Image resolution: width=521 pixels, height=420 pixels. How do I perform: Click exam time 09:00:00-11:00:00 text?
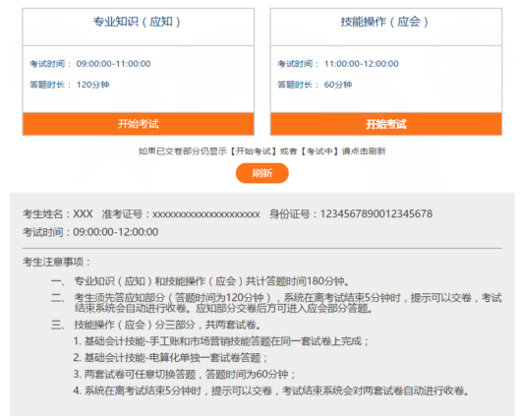point(113,64)
